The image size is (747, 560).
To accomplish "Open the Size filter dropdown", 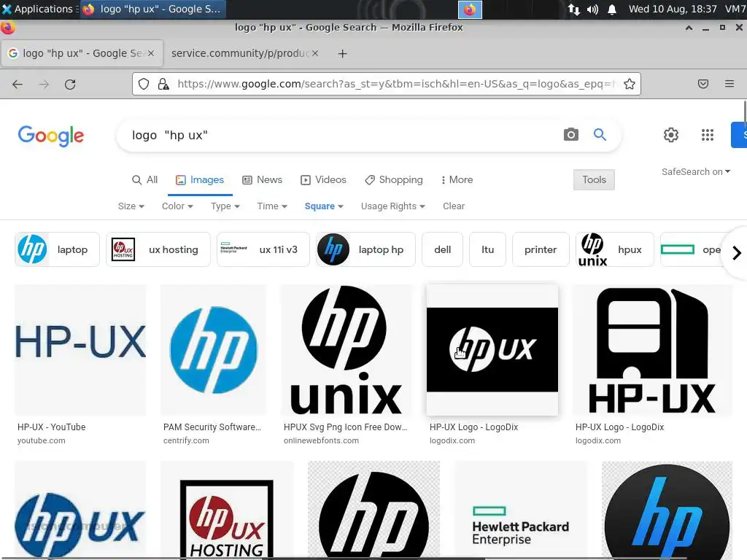I will [x=131, y=206].
